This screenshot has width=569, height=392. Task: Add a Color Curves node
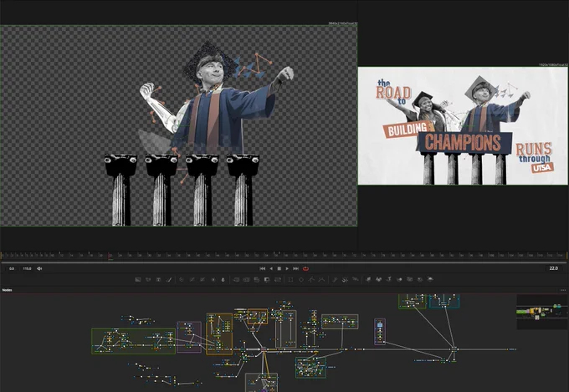pos(192,280)
